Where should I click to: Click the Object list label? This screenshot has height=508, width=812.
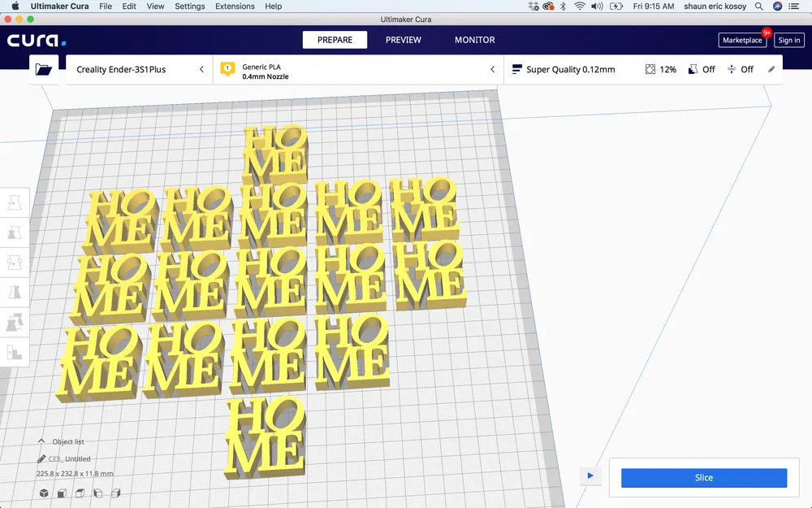(68, 441)
